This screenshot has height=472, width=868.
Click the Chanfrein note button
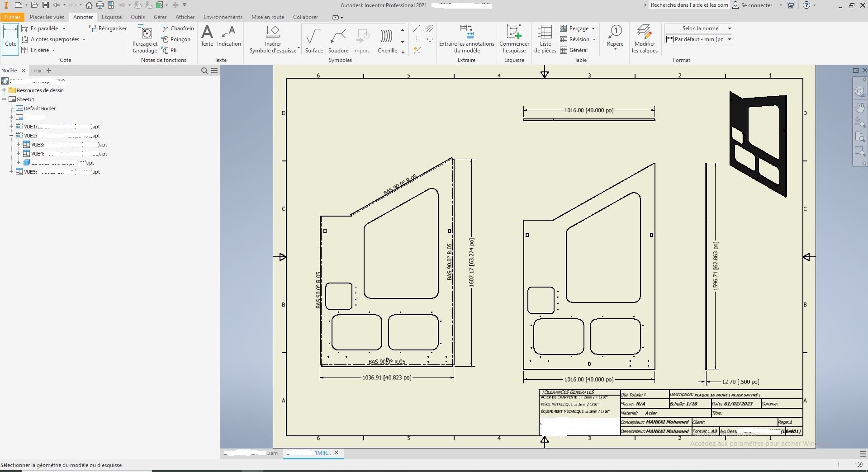pyautogui.click(x=178, y=28)
